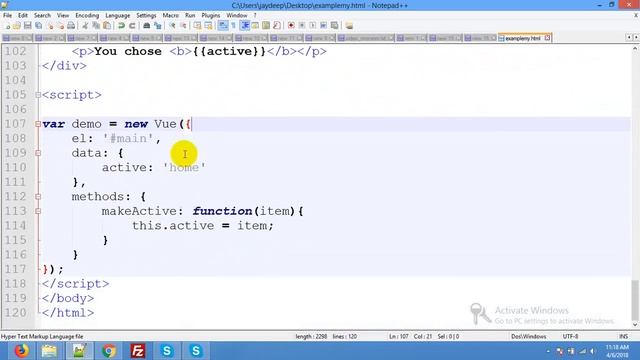640x360 pixels.
Task: Click the vertical scrollbar thumb
Action: click(635, 300)
